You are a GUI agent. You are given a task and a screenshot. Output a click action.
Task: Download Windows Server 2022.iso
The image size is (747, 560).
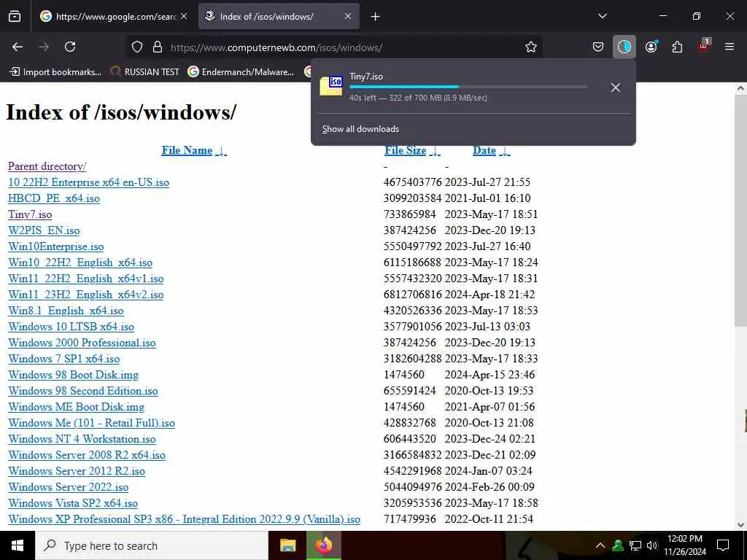[68, 487]
